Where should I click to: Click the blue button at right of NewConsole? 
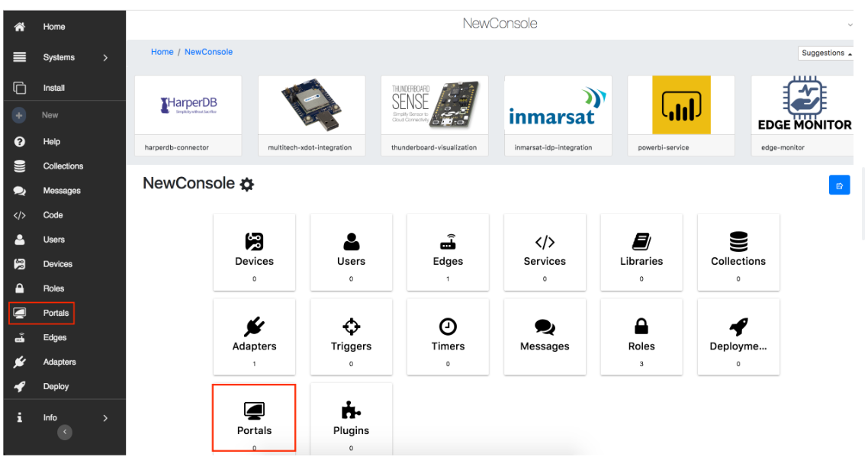[x=839, y=185]
